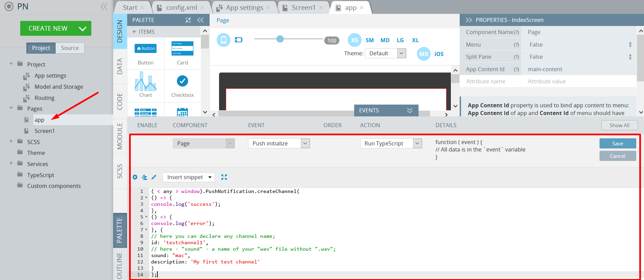Collapse the PROPERTIES panel arrows

click(468, 20)
